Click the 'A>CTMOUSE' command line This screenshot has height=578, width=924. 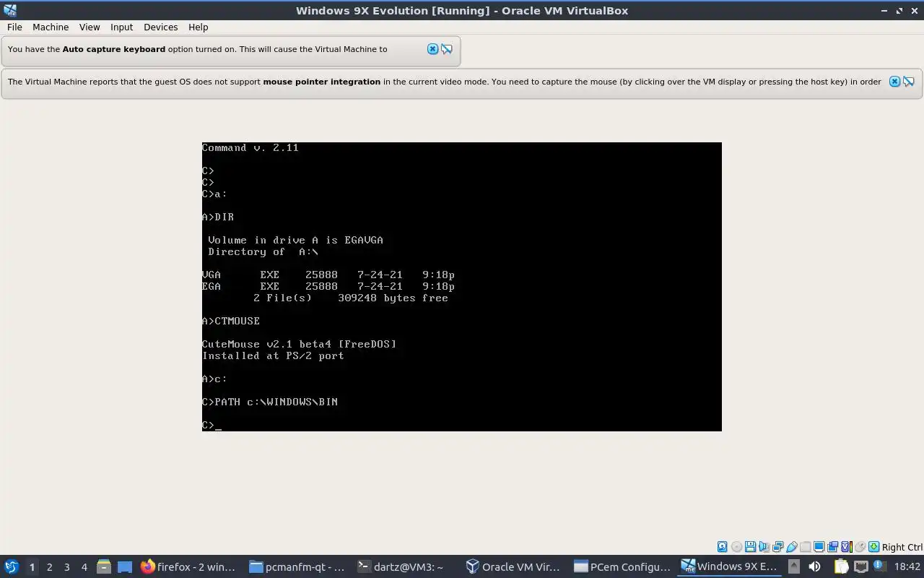coord(231,321)
